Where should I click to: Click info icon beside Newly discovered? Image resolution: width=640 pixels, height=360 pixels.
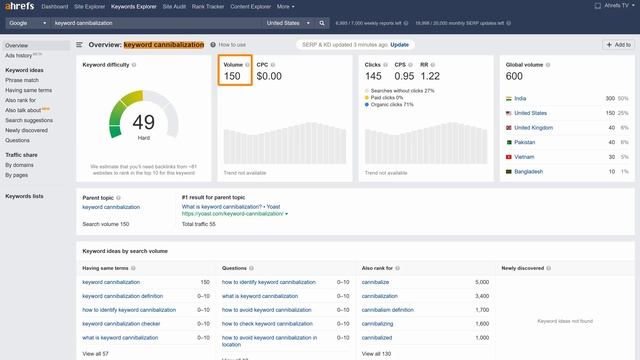[549, 268]
